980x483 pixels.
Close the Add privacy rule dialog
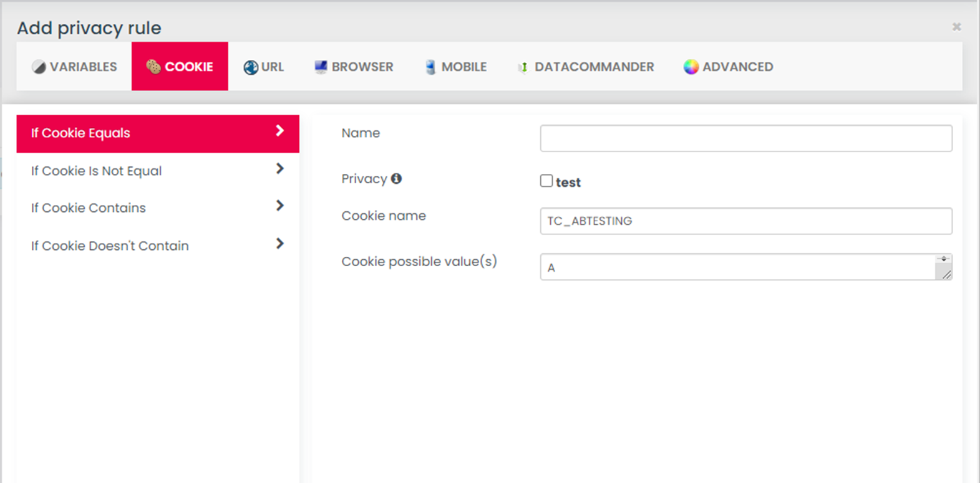[x=956, y=27]
